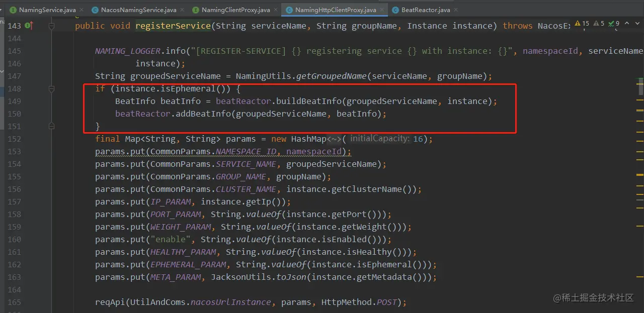
Task: Click PORT_PARAM on line 158
Action: tap(176, 215)
